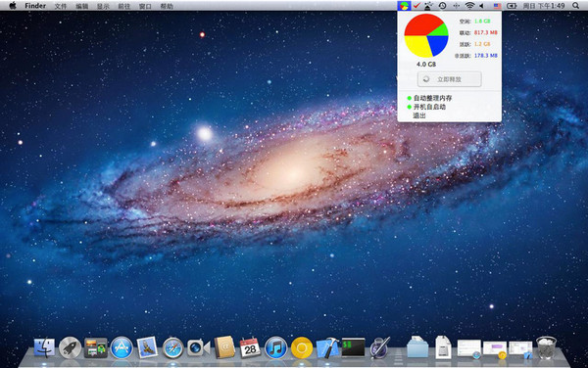588x368 pixels.
Task: Open the Apple logo menu
Action: coord(13,6)
